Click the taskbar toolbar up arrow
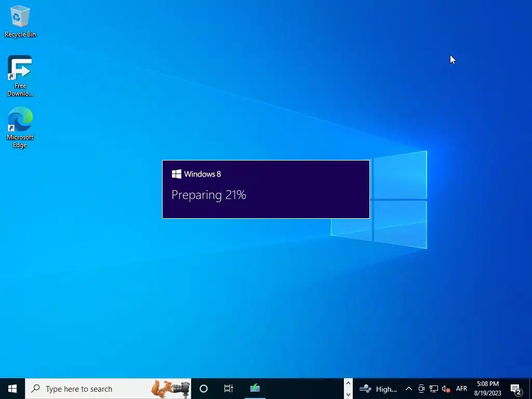532x399 pixels. (x=348, y=383)
